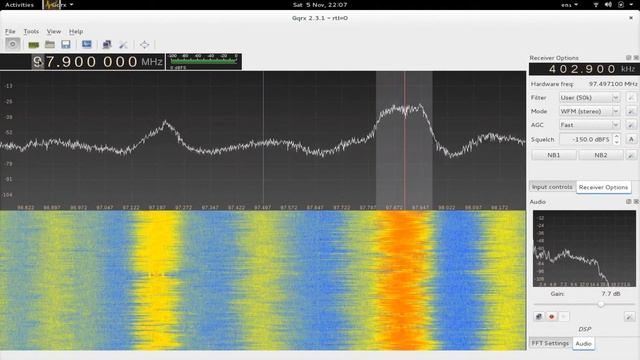Image resolution: width=640 pixels, height=360 pixels.
Task: Click the Squelch up arrow stepper
Action: click(x=617, y=136)
